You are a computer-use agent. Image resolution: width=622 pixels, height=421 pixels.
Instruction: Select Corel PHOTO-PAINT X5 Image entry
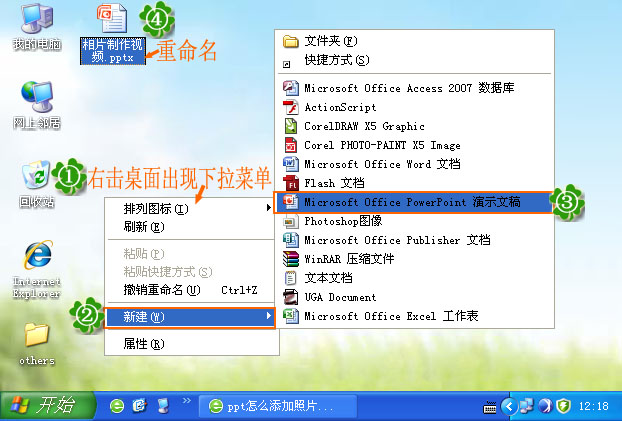point(414,145)
